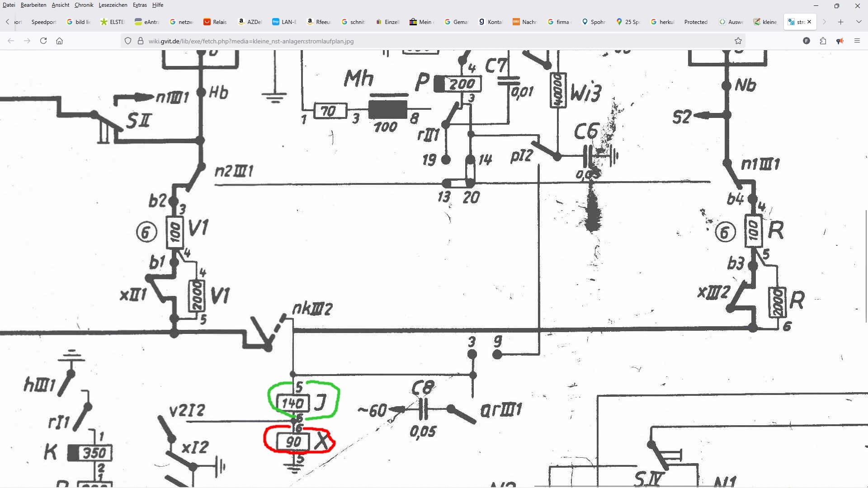Open the Firefox hamburger application menu
Image resolution: width=868 pixels, height=488 pixels.
857,41
